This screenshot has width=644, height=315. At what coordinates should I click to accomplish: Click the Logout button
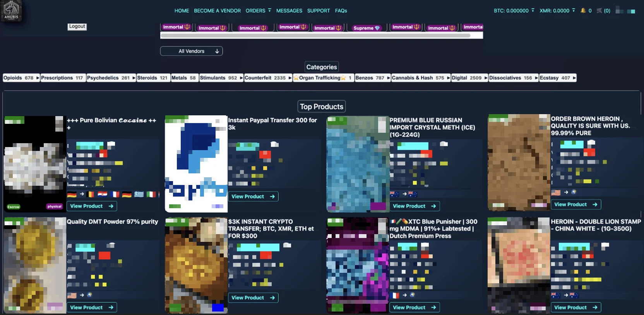click(x=77, y=26)
